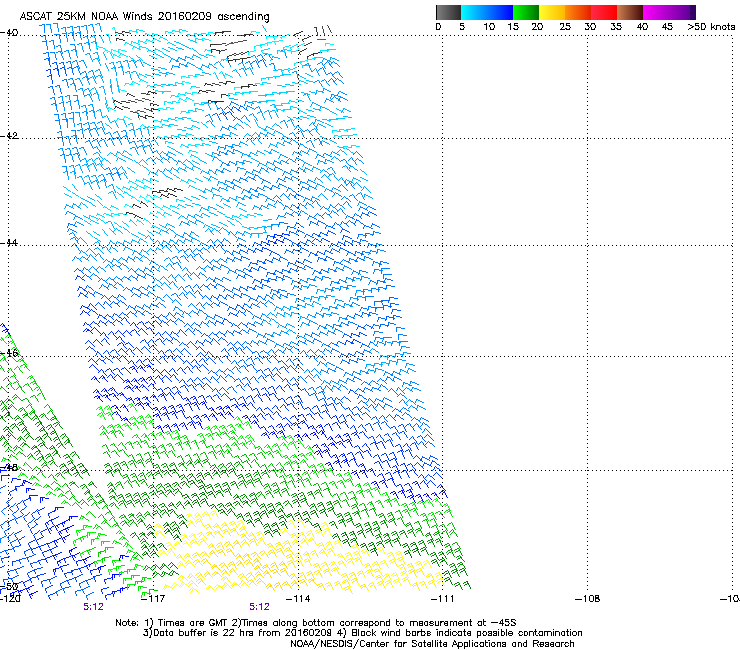
Task: Click the 5:12 time label near -114
Action: click(260, 607)
